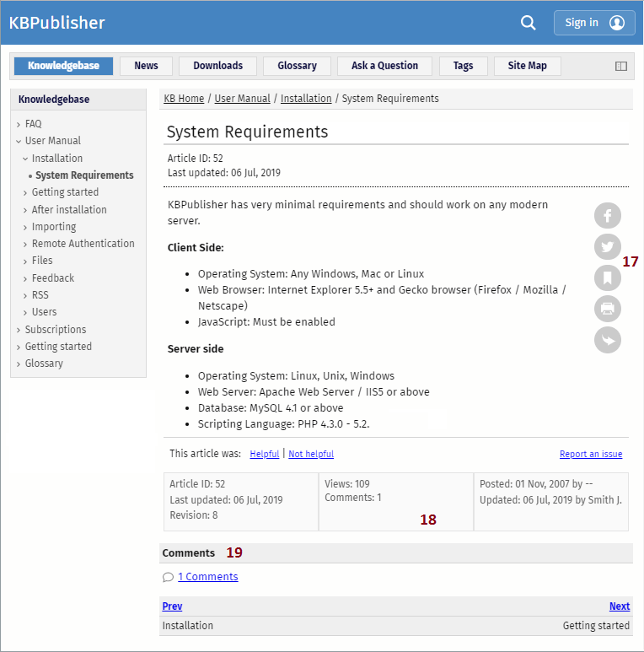Collapse the Installation tree chevron
This screenshot has width=644, height=652.
pos(25,159)
